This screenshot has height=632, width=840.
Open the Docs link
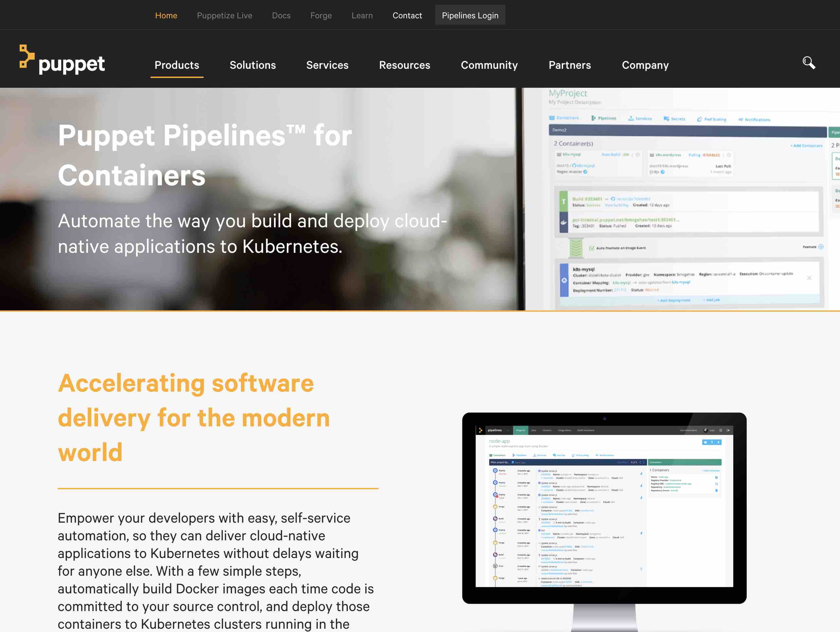click(x=281, y=16)
